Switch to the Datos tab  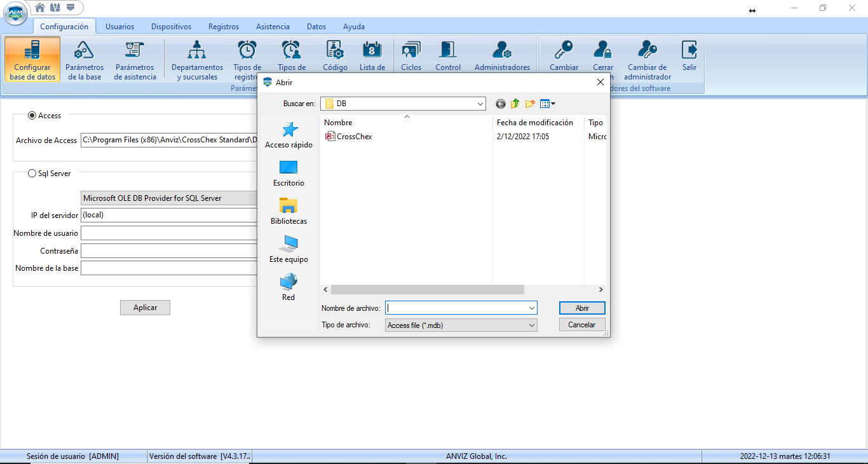[x=316, y=27]
